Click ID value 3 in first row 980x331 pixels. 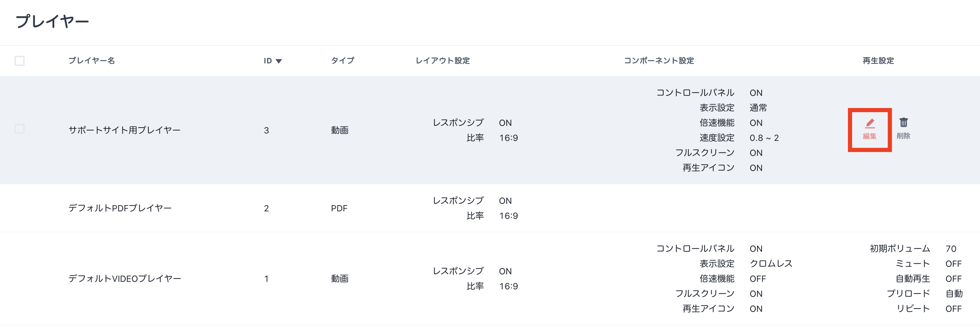266,130
